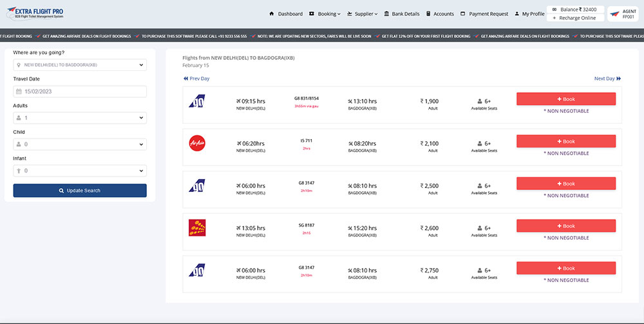Expand the Booking dropdown menu

tap(325, 14)
